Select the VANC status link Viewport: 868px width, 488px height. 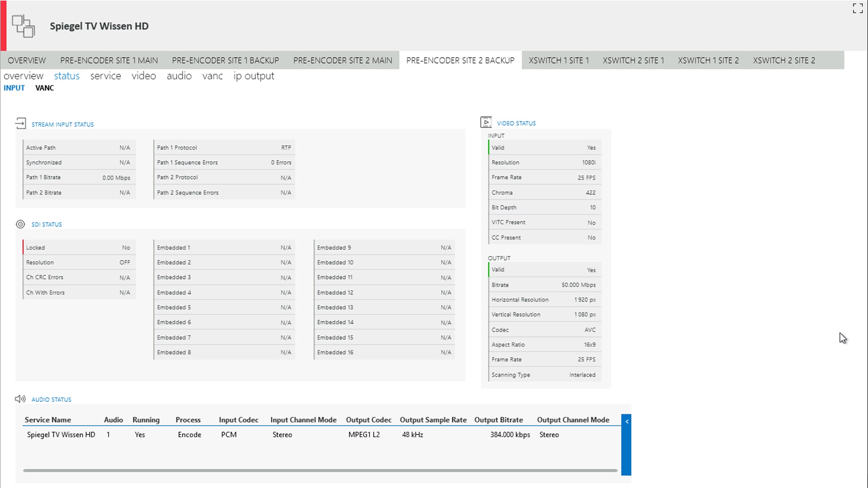[x=45, y=88]
